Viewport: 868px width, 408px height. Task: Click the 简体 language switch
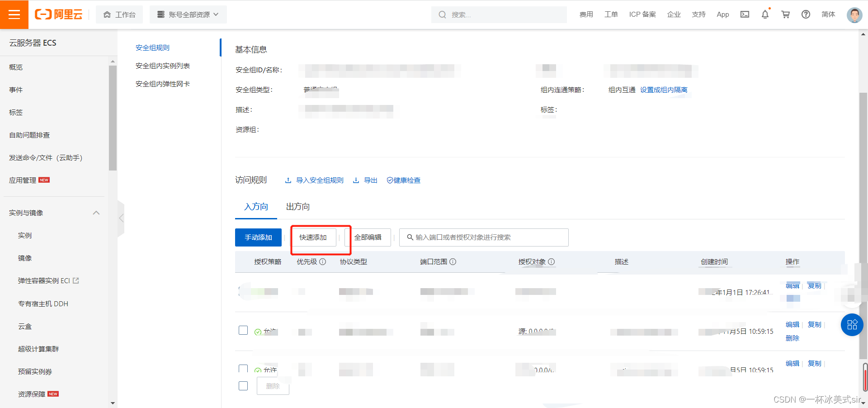tap(828, 14)
